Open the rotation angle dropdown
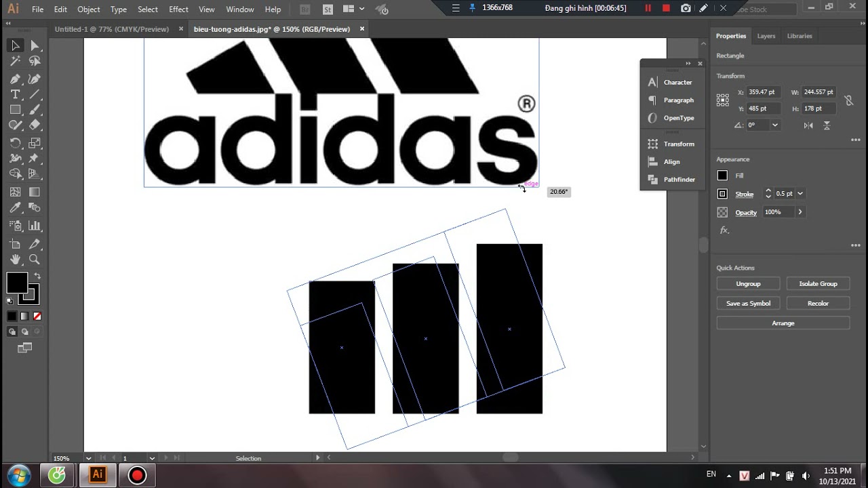The image size is (868, 488). tap(775, 125)
